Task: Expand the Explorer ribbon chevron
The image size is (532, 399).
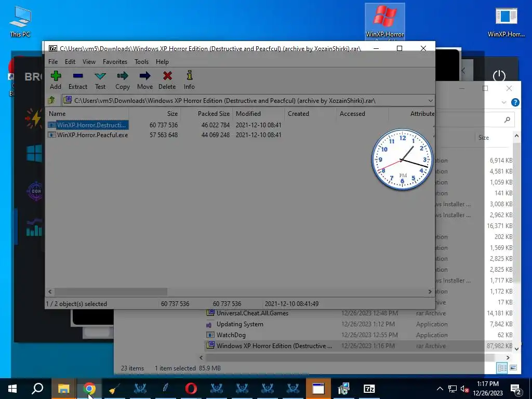Action: pos(504,102)
